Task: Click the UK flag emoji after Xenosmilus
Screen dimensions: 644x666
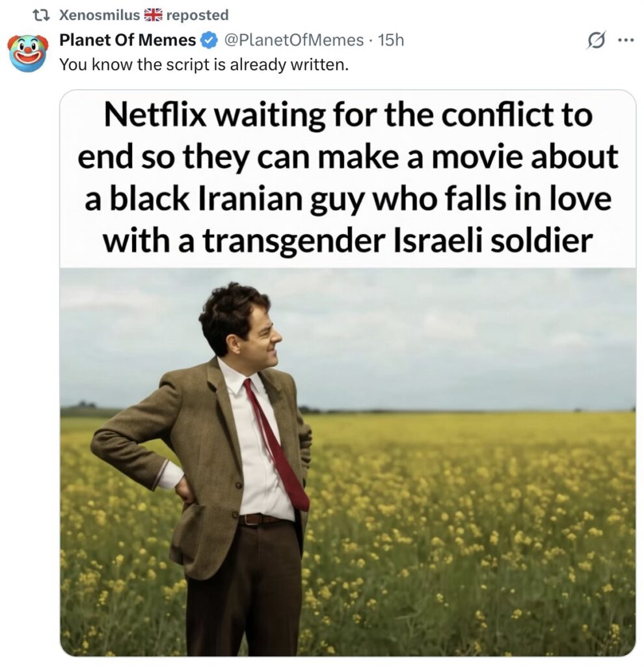Action: pos(153,15)
